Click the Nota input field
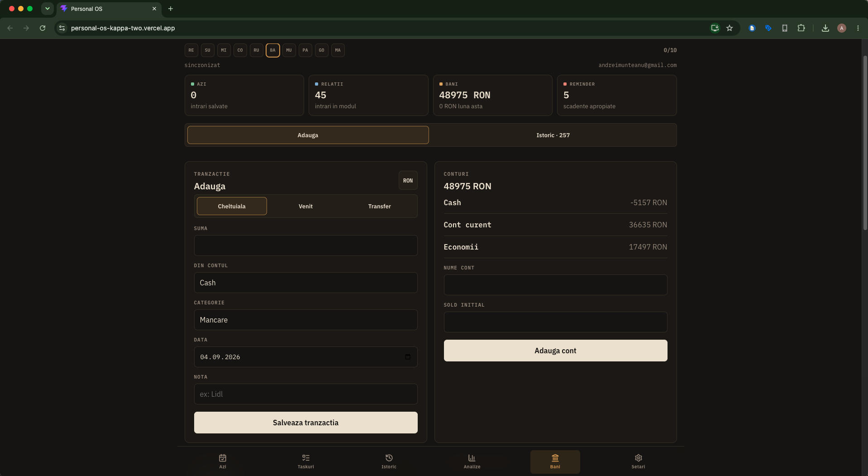The image size is (868, 476). [x=305, y=394]
